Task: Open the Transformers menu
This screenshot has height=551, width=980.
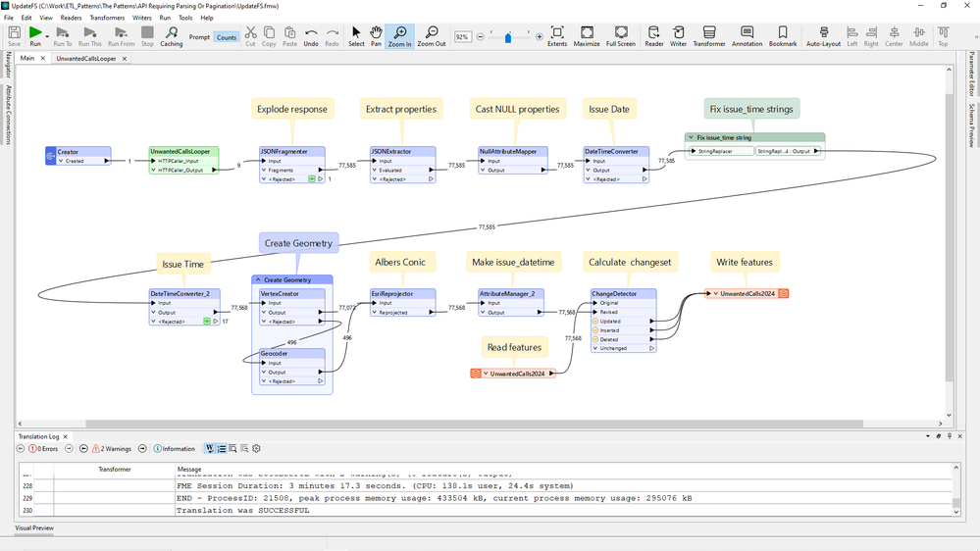Action: click(107, 18)
